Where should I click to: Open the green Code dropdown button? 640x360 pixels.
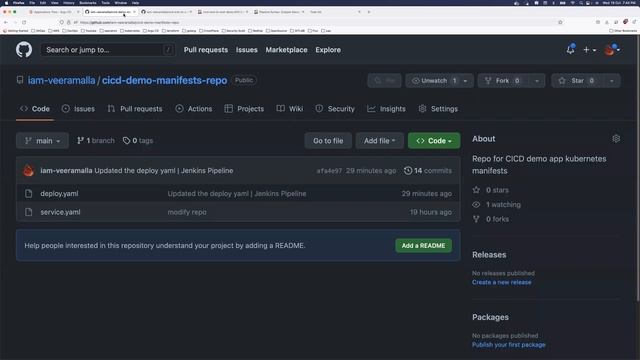point(434,141)
